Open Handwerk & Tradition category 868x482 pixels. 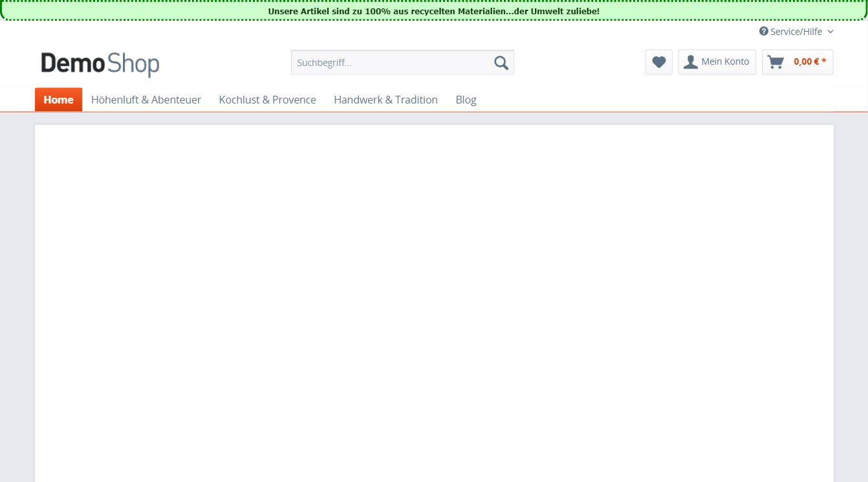pyautogui.click(x=386, y=100)
